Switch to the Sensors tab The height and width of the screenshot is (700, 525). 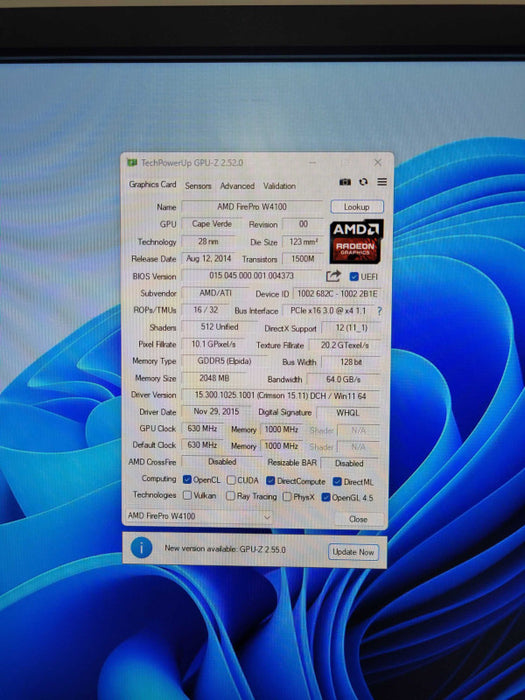[198, 186]
